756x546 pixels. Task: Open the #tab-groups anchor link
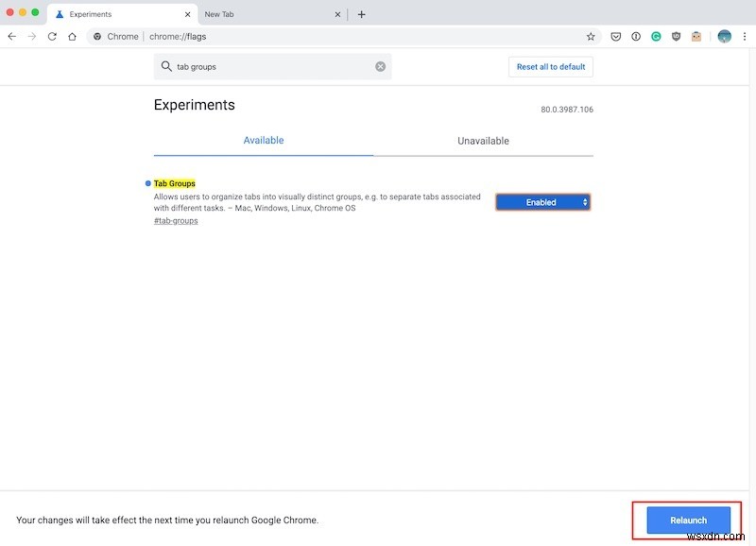pyautogui.click(x=176, y=221)
